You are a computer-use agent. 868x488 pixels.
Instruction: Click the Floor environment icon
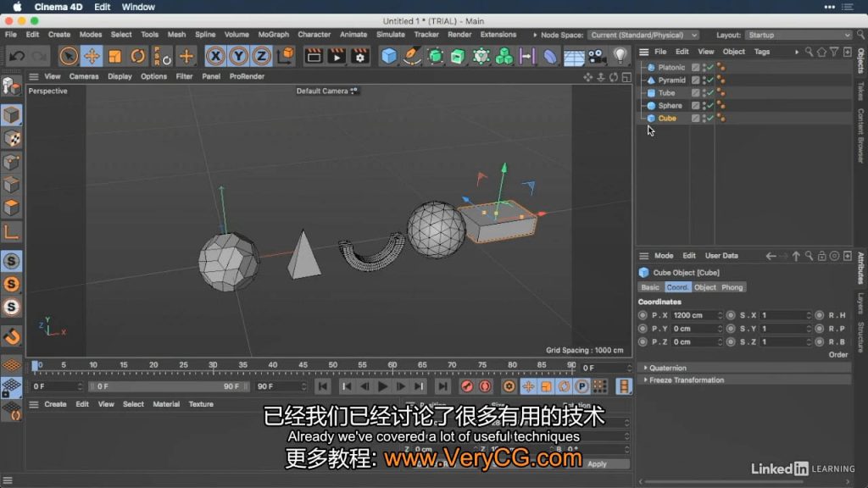pos(574,56)
